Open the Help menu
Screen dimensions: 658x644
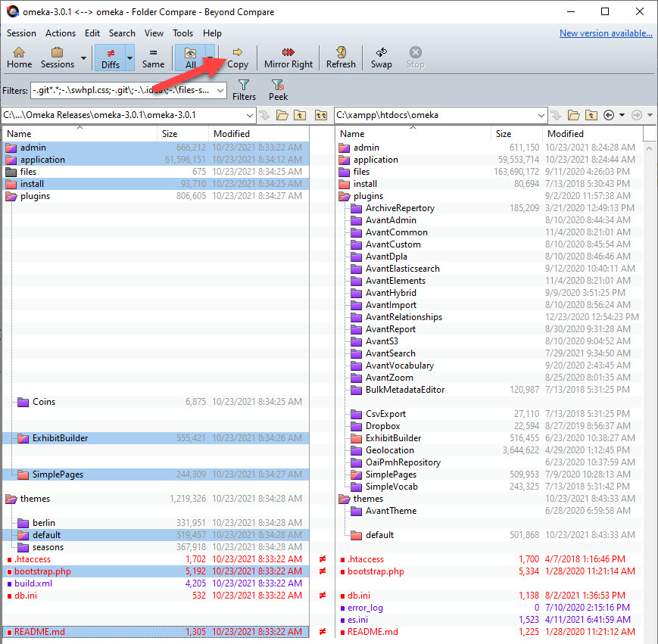point(212,33)
